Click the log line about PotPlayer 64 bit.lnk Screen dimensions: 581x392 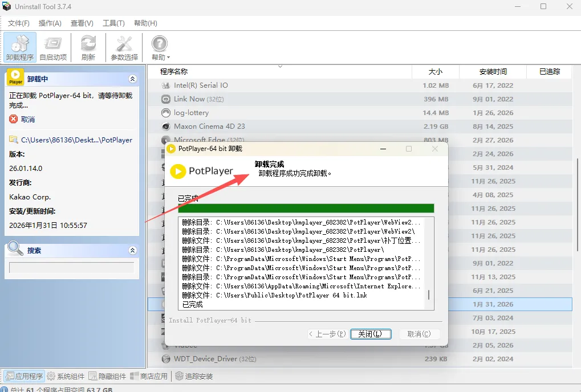pos(275,295)
